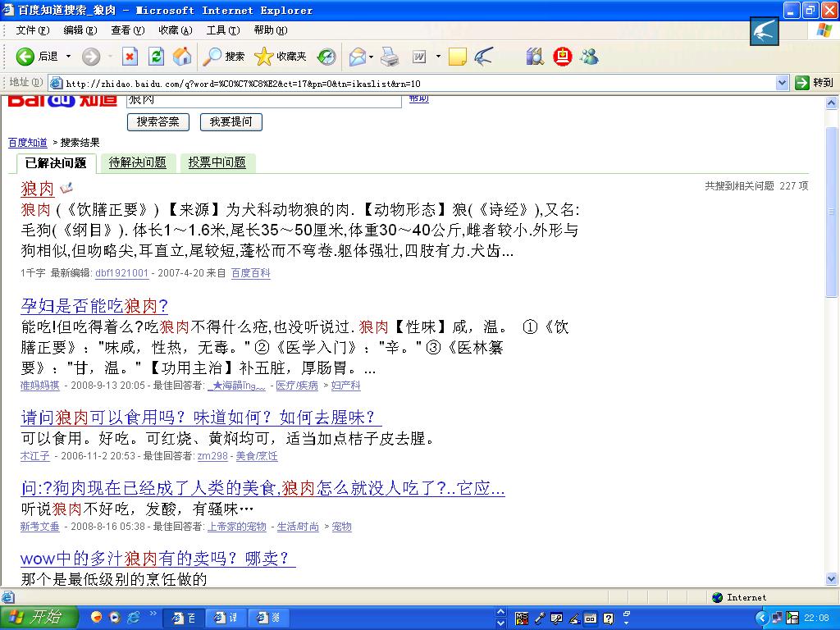Stop loading the page with the red X
This screenshot has width=840, height=630.
[x=130, y=57]
